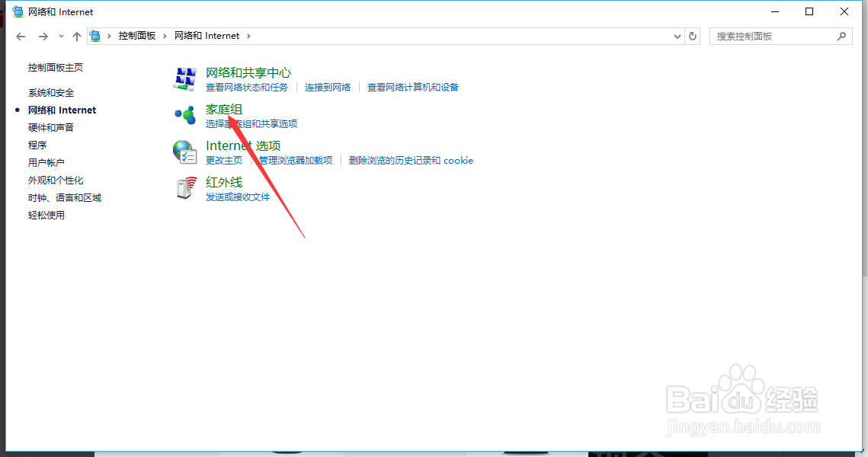Expand chevron after 控制面板 breadcrumb
868x457 pixels.
[165, 36]
